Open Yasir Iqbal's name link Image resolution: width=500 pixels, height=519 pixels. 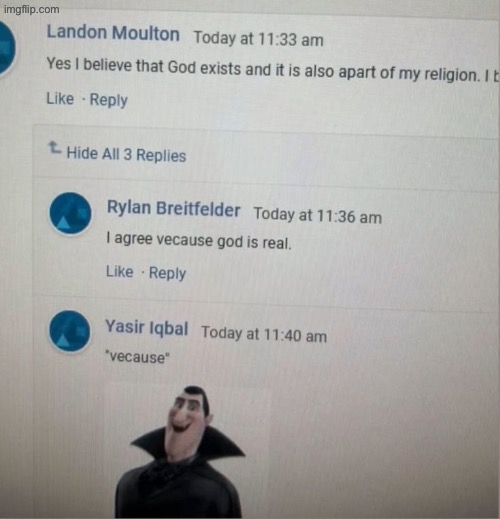147,327
